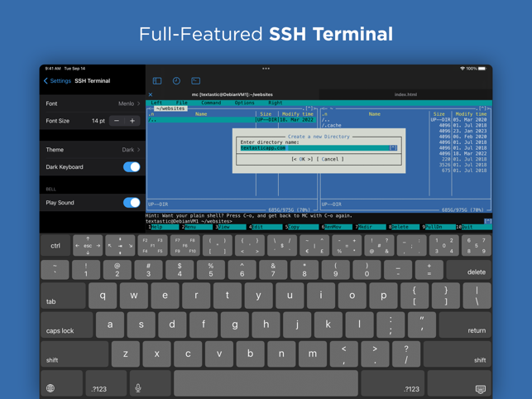Open the terminal panel icon
Viewport: 532px width, 399px height.
[x=196, y=81]
